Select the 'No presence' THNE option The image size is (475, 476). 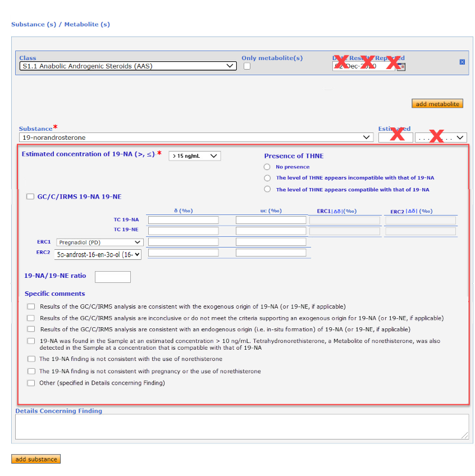267,167
